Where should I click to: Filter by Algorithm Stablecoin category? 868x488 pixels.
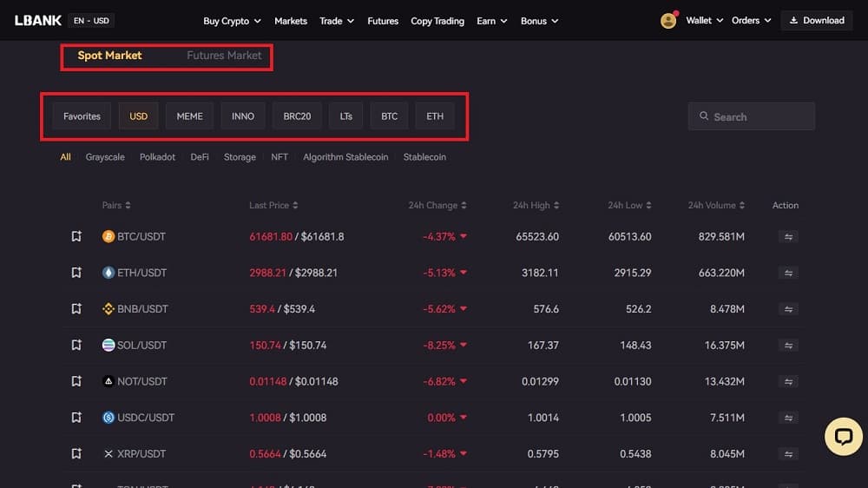click(345, 157)
